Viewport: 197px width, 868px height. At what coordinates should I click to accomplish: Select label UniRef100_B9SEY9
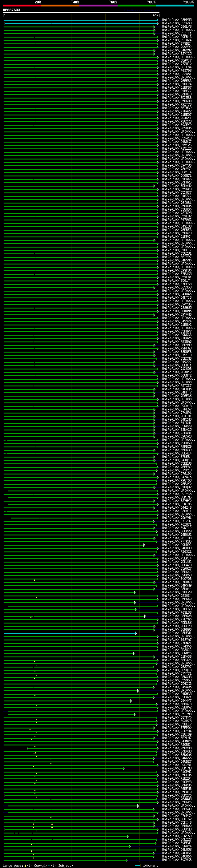point(177,125)
